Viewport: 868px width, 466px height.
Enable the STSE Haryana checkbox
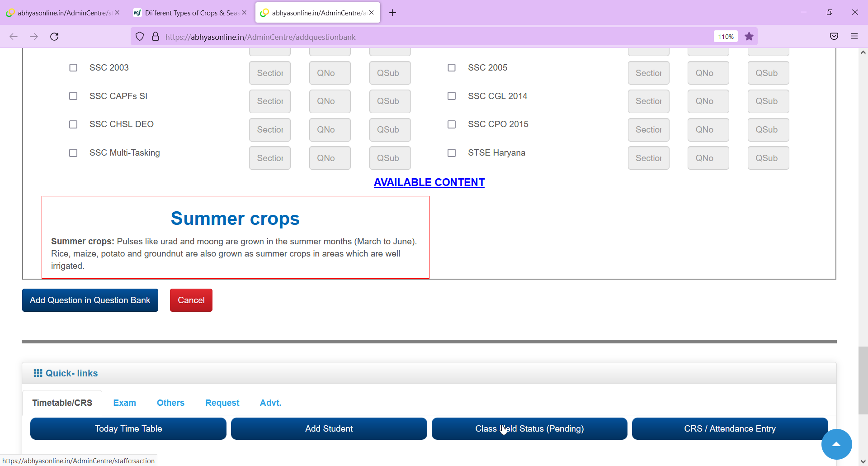(452, 153)
